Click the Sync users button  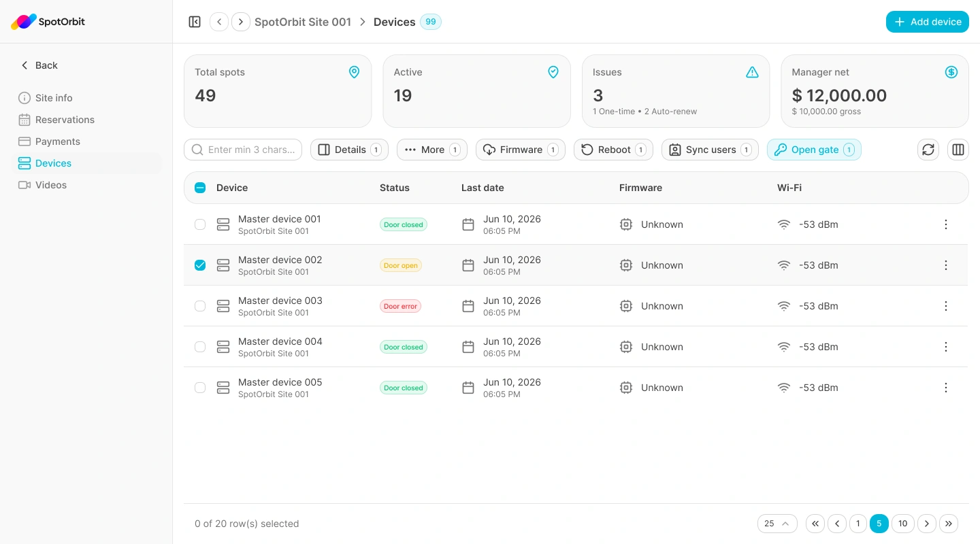point(710,150)
